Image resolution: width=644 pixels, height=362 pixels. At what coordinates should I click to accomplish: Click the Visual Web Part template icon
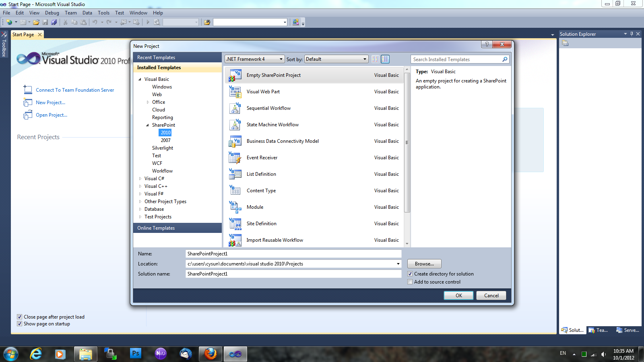[235, 92]
